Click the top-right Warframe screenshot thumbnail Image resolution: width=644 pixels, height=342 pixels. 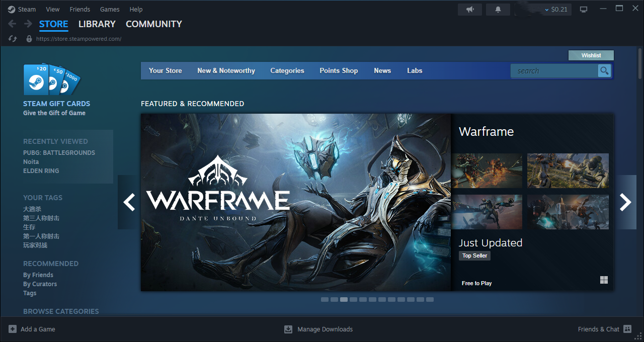(568, 171)
